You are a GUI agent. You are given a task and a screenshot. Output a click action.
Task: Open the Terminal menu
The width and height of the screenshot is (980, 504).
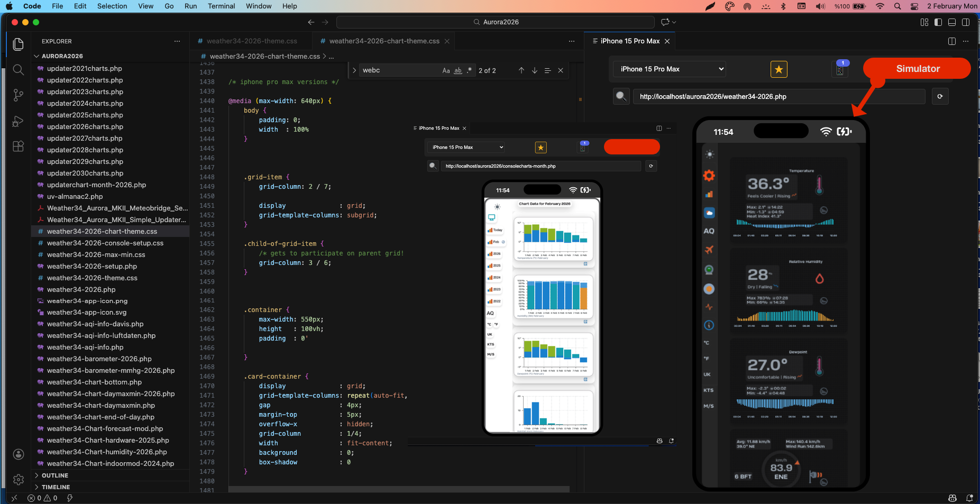(221, 6)
